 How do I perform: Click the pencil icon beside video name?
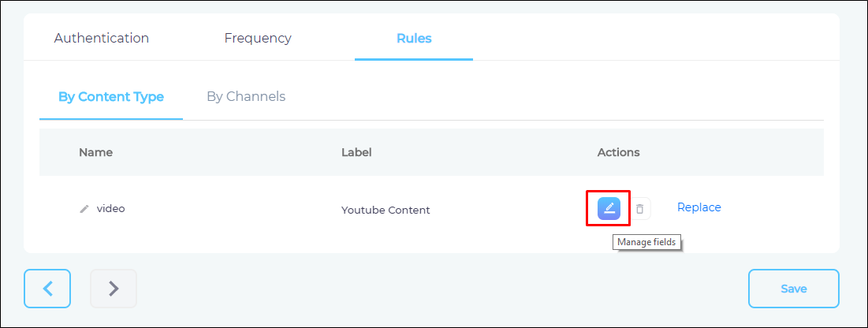[x=84, y=209]
